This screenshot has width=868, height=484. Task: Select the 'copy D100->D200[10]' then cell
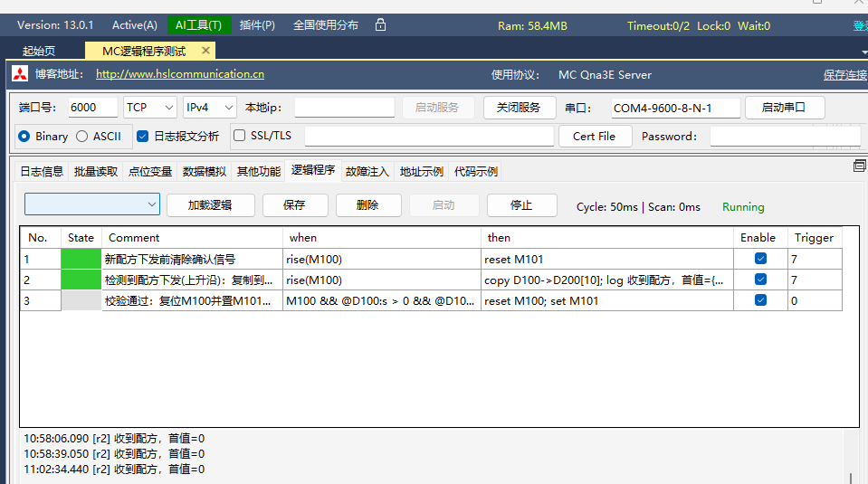pyautogui.click(x=607, y=280)
